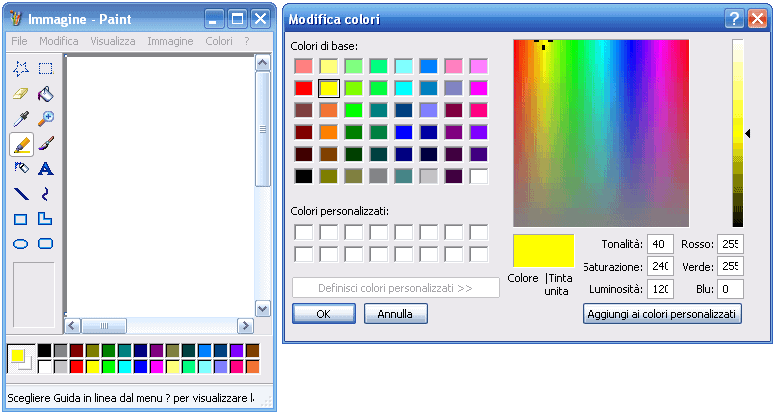
Task: Select the first empty custom color slot
Action: pos(304,232)
